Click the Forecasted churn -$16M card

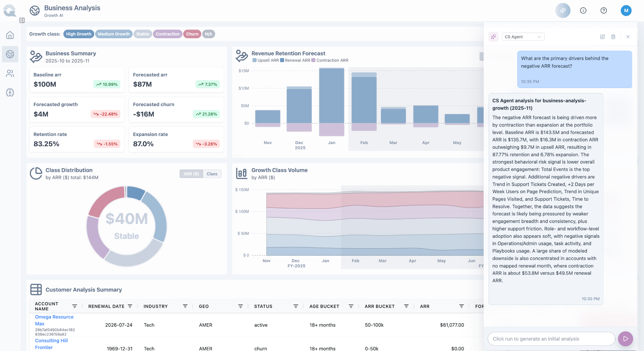coord(176,110)
